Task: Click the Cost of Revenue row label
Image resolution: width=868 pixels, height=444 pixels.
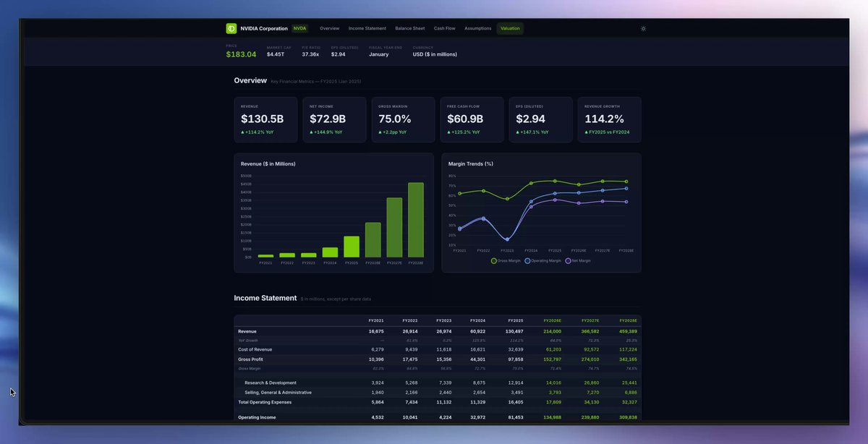Action: 255,349
